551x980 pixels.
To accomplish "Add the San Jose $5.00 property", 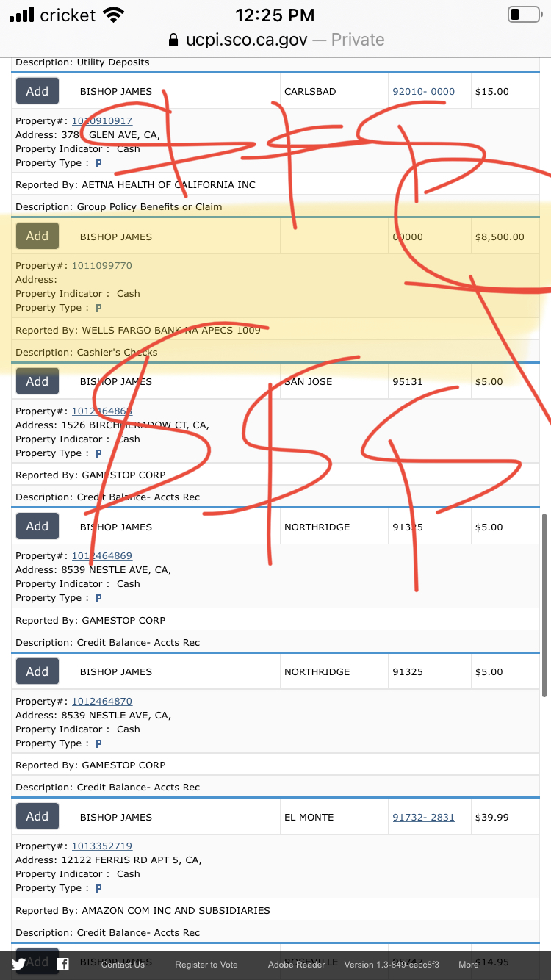I will coord(37,381).
